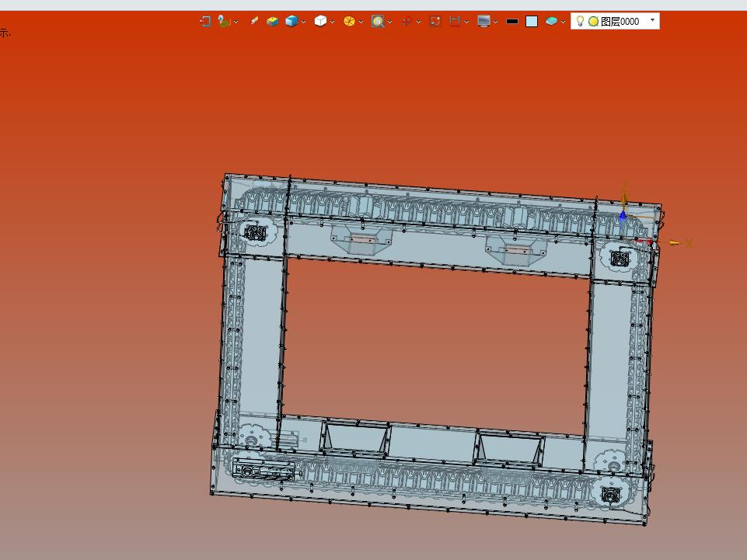Screen dimensions: 747x560
Task: Open the teal layer slab dropdown arrow
Action: 563,22
